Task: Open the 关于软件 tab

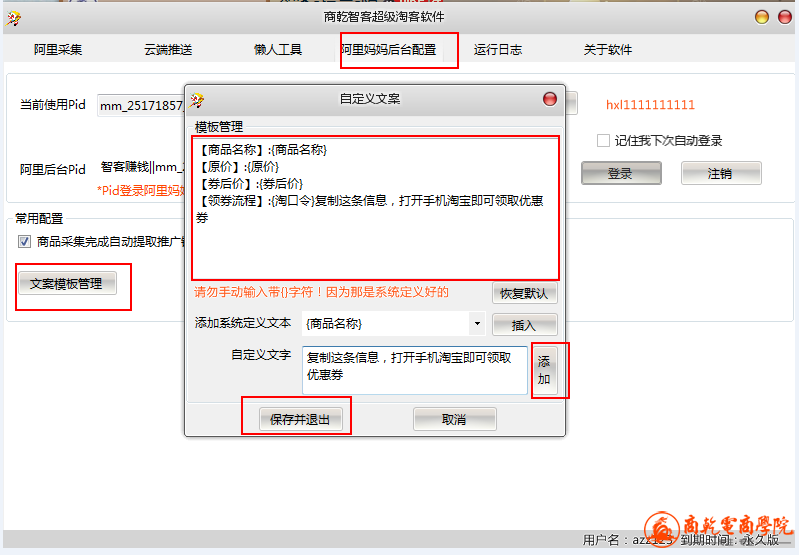Action: [608, 49]
